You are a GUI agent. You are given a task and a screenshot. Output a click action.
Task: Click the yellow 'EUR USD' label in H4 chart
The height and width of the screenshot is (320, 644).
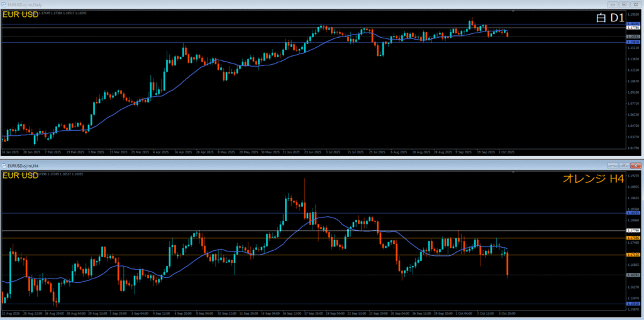pos(21,176)
